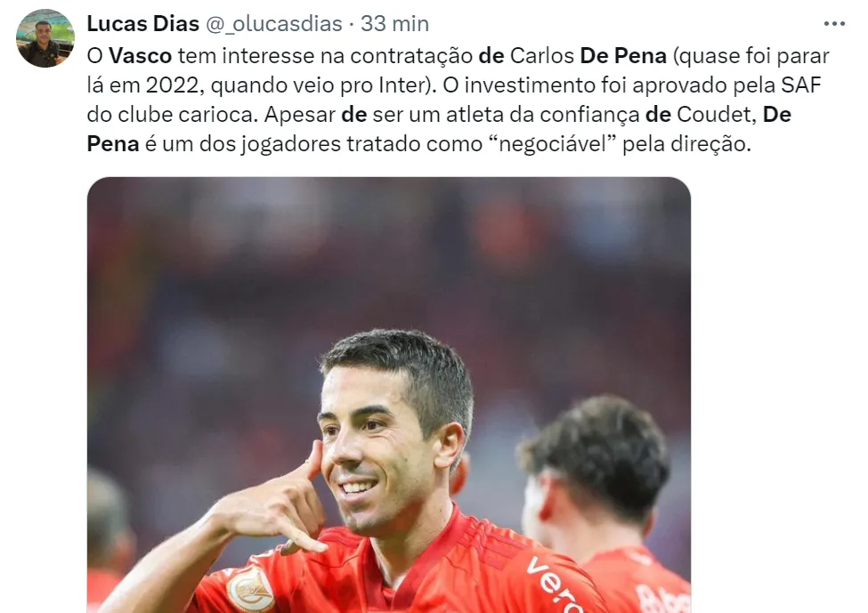Click the Lucas Dias display name
Screen dimensions: 868x613
coord(142,24)
